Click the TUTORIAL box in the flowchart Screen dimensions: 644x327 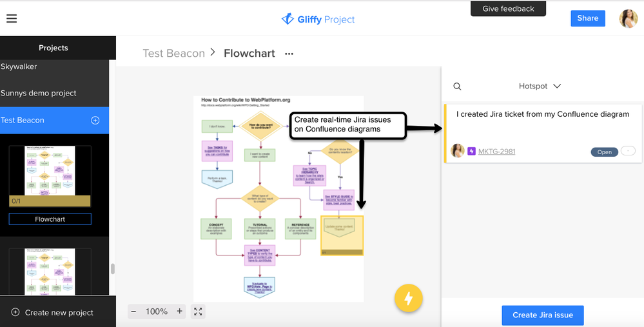tap(260, 229)
